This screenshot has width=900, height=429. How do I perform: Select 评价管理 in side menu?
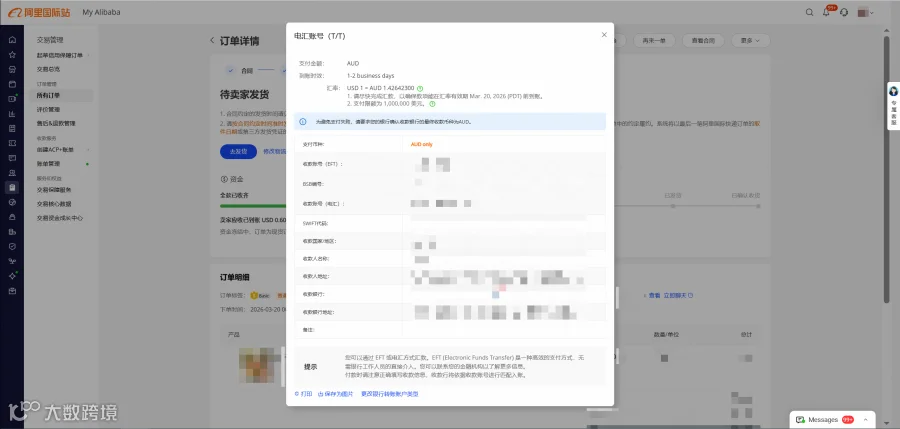(x=48, y=109)
